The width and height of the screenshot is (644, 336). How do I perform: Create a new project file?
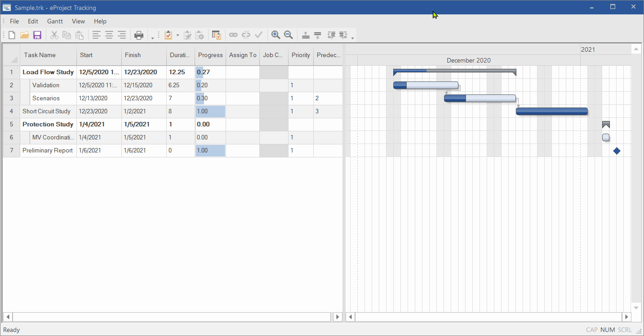click(x=12, y=35)
